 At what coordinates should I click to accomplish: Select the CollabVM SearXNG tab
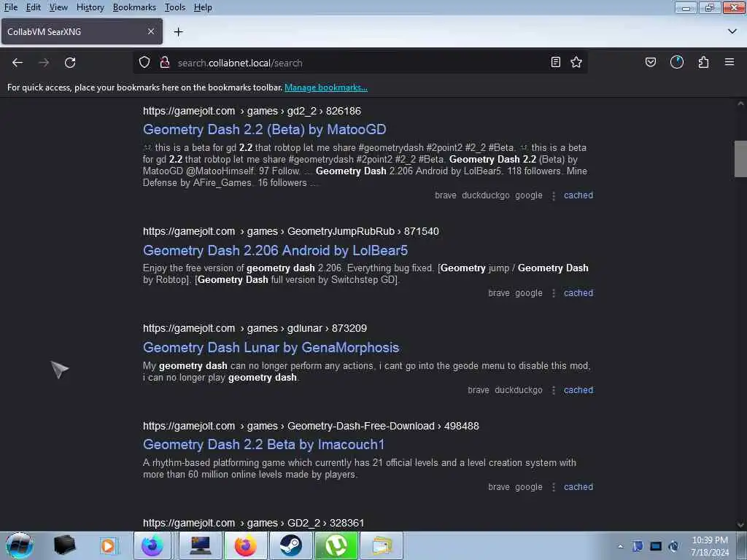[82, 31]
